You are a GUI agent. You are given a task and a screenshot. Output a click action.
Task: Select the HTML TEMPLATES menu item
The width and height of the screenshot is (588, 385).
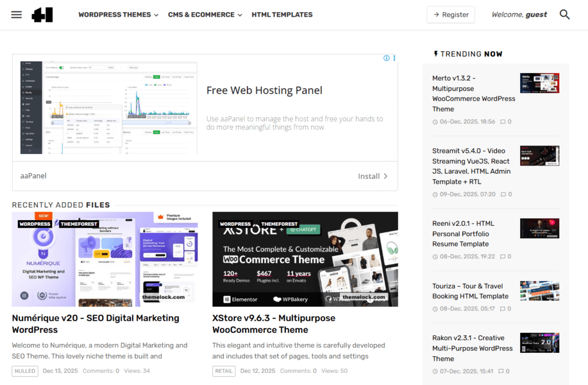[282, 14]
